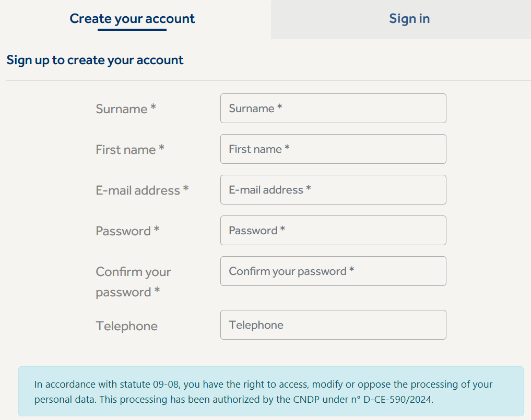Click the Confirm your password label
531x420 pixels.
click(133, 282)
